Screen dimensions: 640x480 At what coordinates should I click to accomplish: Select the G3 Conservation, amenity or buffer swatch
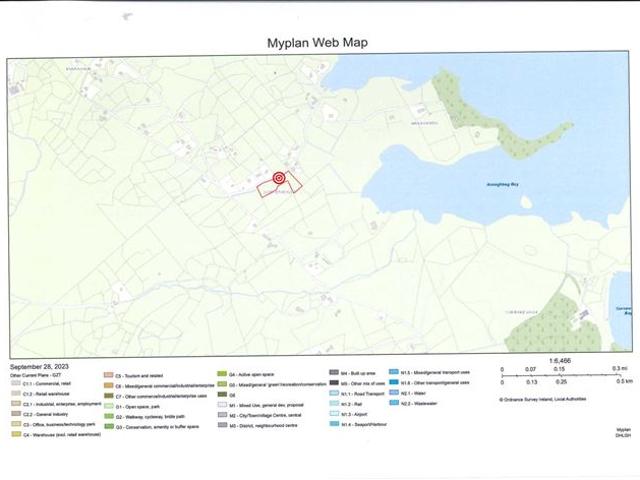tap(109, 427)
